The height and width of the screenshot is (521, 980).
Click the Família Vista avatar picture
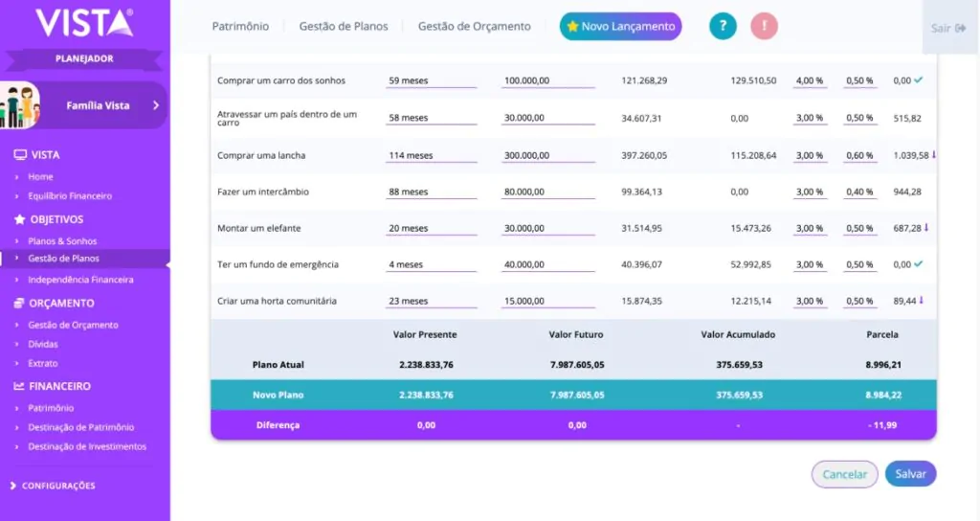[x=20, y=105]
